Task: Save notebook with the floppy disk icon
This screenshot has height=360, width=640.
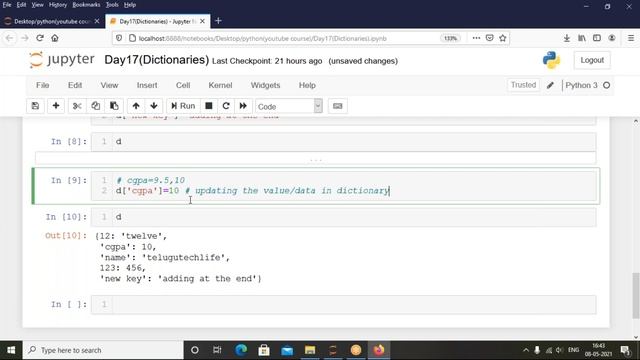Action: pos(36,106)
